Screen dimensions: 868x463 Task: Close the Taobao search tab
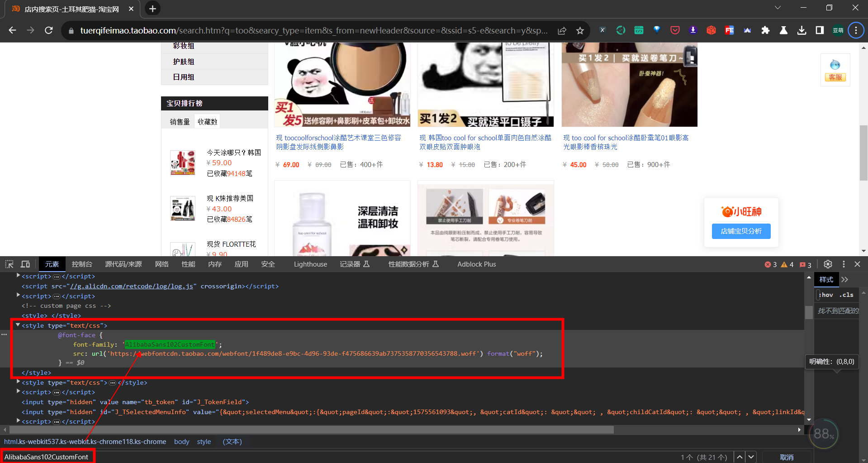tap(131, 9)
